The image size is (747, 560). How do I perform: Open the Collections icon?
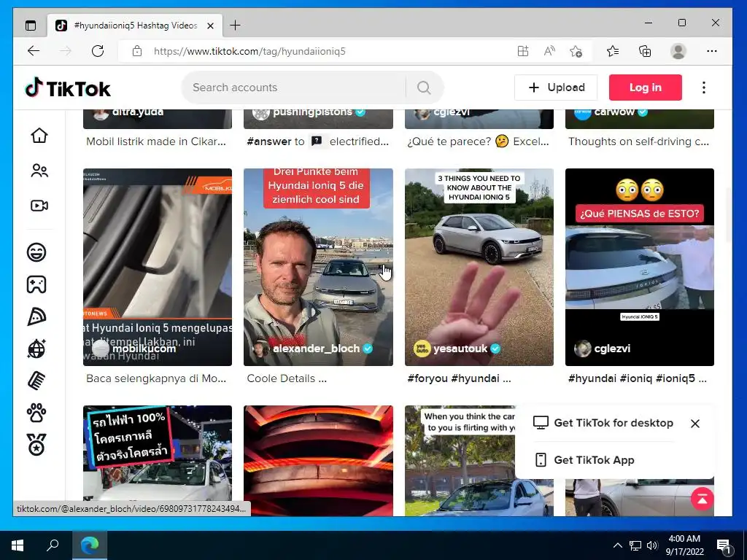(x=645, y=51)
